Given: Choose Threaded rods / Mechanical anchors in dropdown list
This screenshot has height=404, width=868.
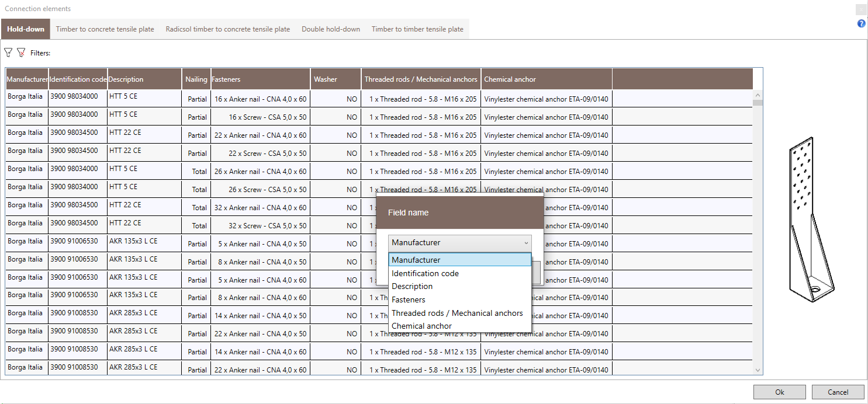Looking at the screenshot, I should coord(460,313).
